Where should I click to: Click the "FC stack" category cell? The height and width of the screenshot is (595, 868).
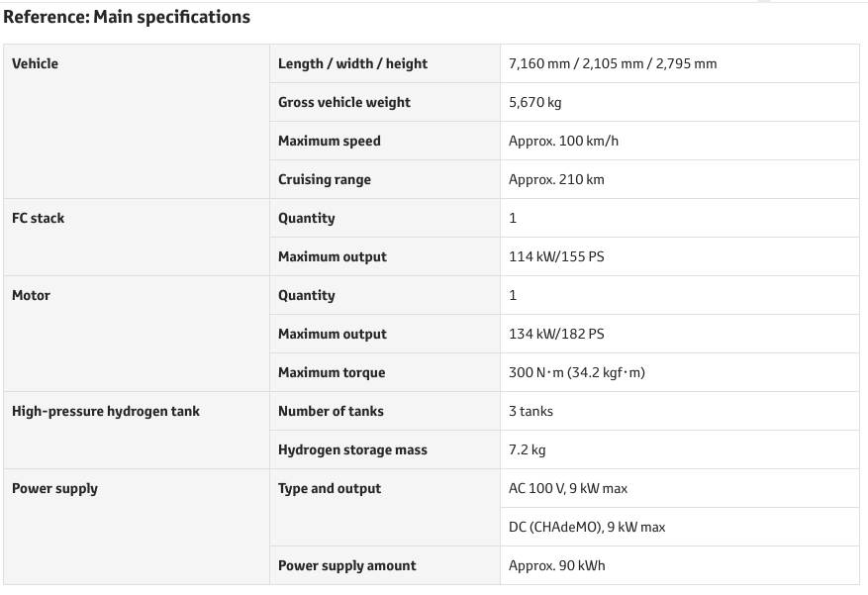coord(39,218)
